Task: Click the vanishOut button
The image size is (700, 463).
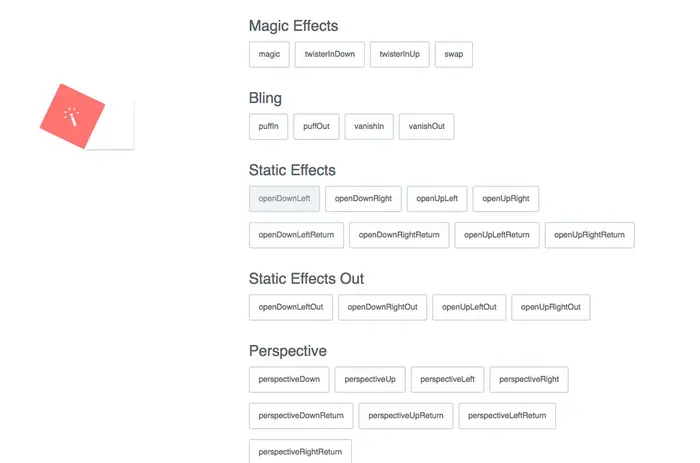Action: (426, 127)
